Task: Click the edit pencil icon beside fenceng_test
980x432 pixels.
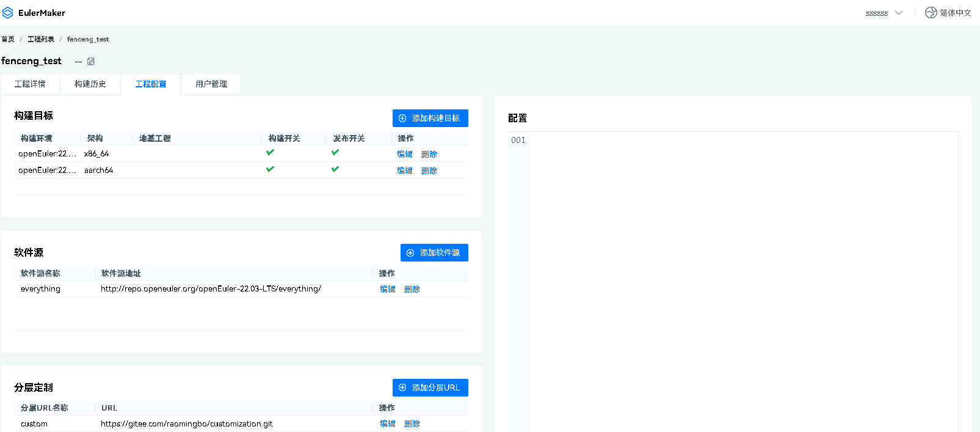Action: pyautogui.click(x=91, y=61)
